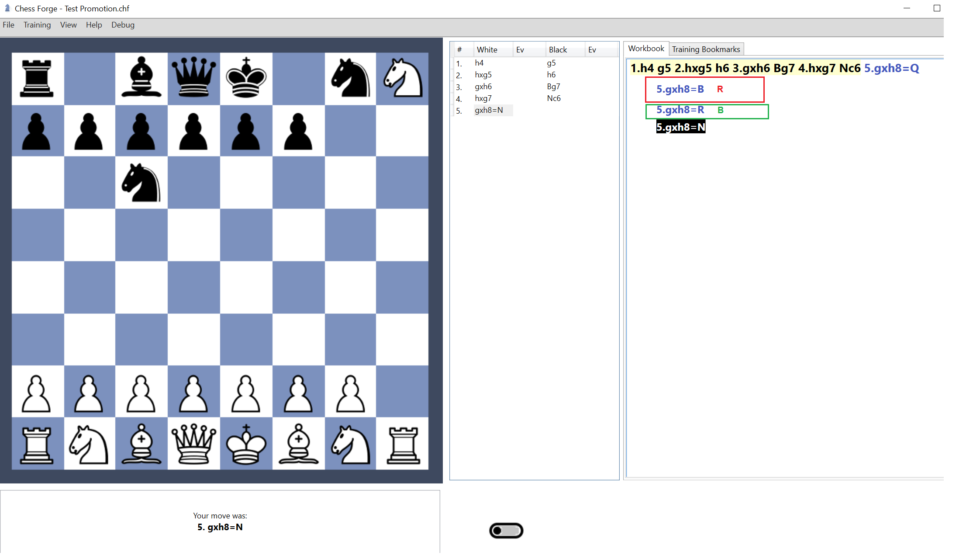This screenshot has height=556, width=980.
Task: Select the black knight on c6
Action: tap(141, 184)
